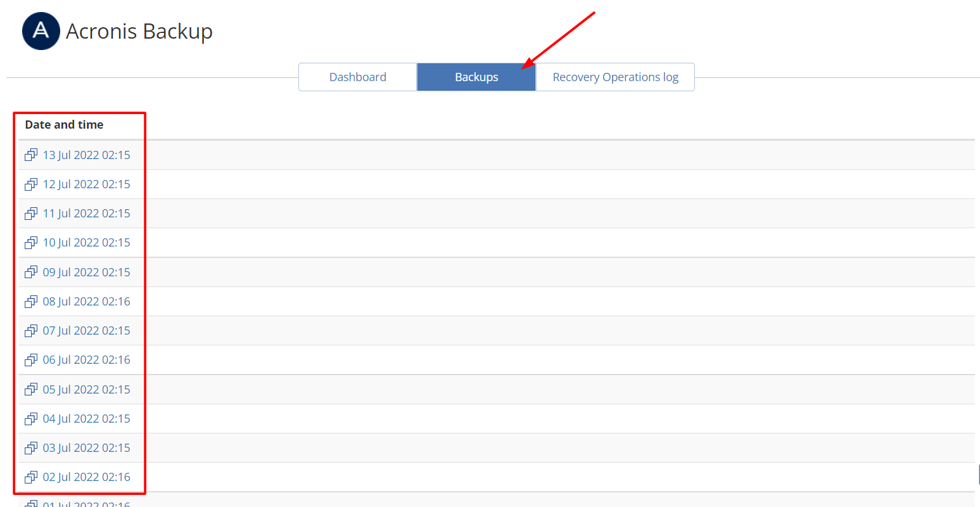Screen dimensions: 980x507
Task: Click backup icon beside 10 Jul 2022
Action: pos(31,243)
